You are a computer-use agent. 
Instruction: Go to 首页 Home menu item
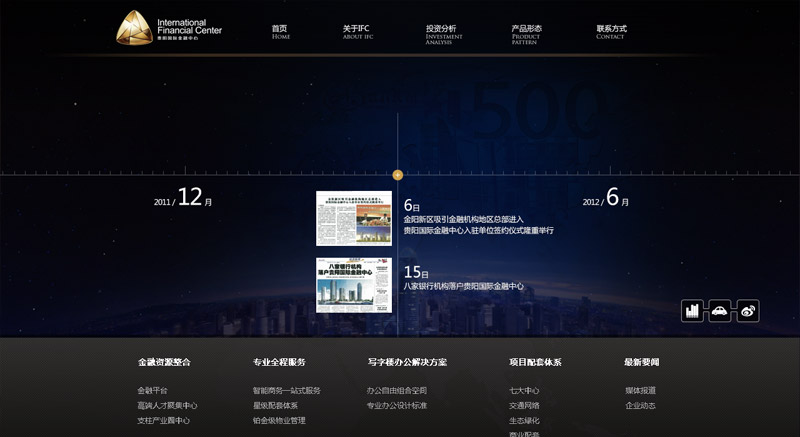point(280,32)
